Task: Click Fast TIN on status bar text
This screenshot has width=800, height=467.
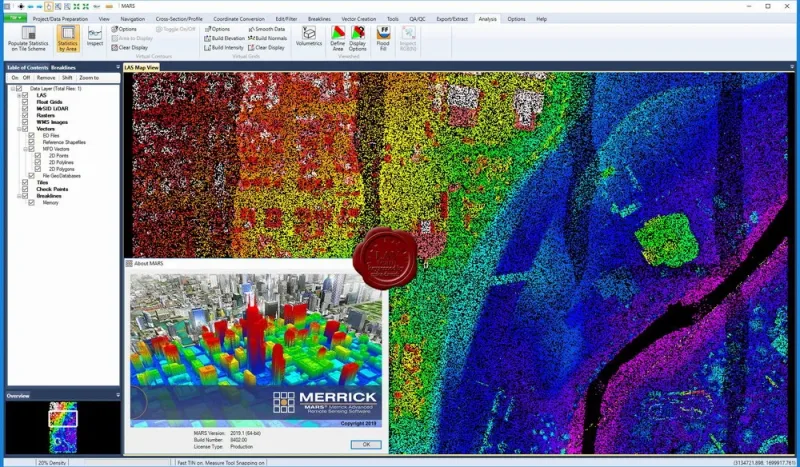Action: tap(221, 462)
